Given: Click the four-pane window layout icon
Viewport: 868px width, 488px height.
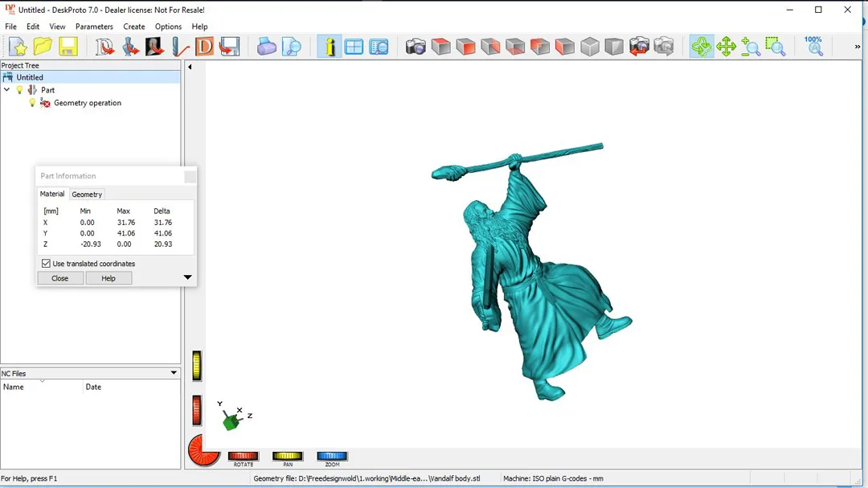Looking at the screenshot, I should pos(354,47).
